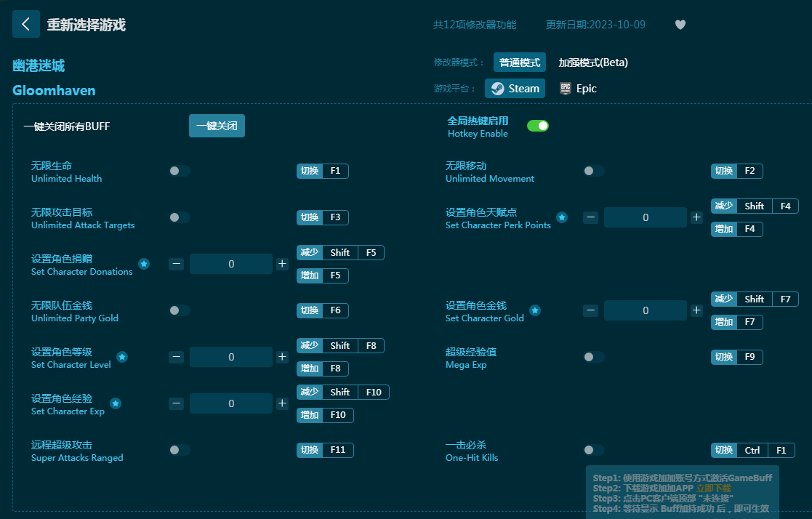The width and height of the screenshot is (812, 519).
Task: Click star icon beside Set Character Level
Action: point(122,357)
